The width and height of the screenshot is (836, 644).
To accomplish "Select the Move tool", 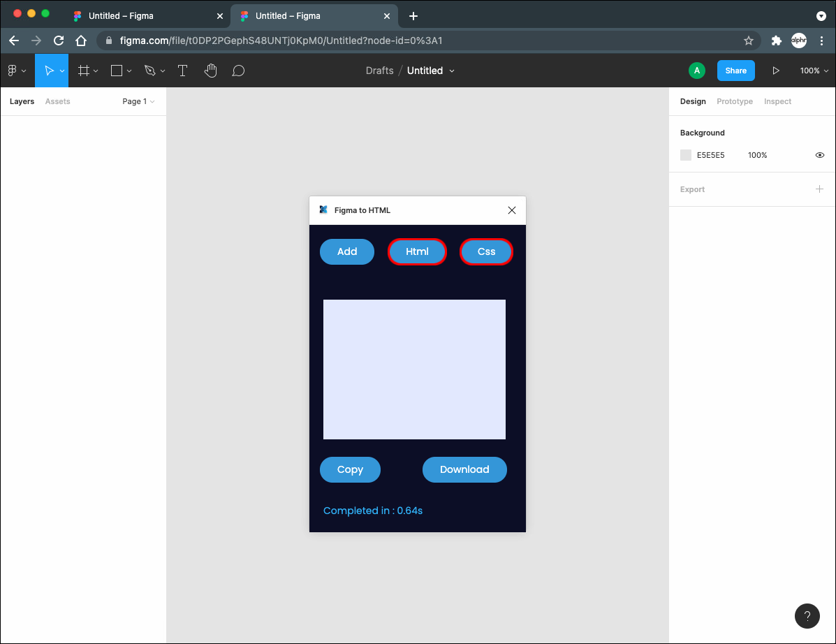I will tap(49, 71).
